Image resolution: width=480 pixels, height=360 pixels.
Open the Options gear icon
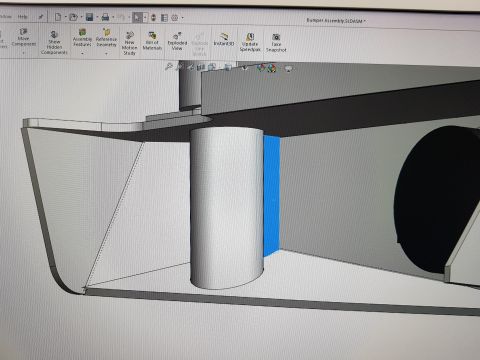coord(175,18)
